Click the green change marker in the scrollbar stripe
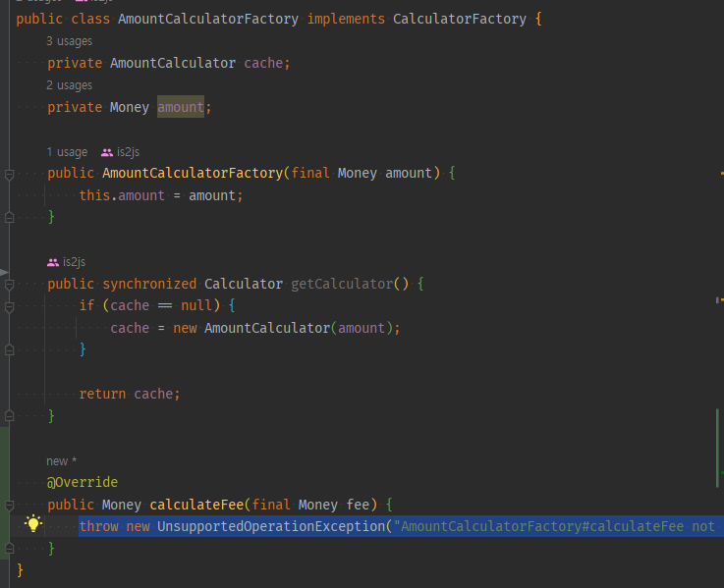The height and width of the screenshot is (588, 724). [x=717, y=448]
